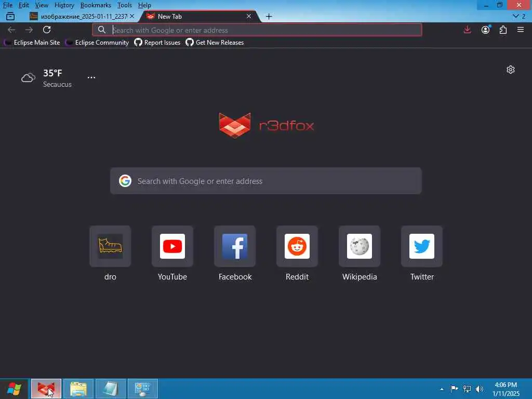Open the View menu
Image resolution: width=532 pixels, height=399 pixels.
pos(42,5)
